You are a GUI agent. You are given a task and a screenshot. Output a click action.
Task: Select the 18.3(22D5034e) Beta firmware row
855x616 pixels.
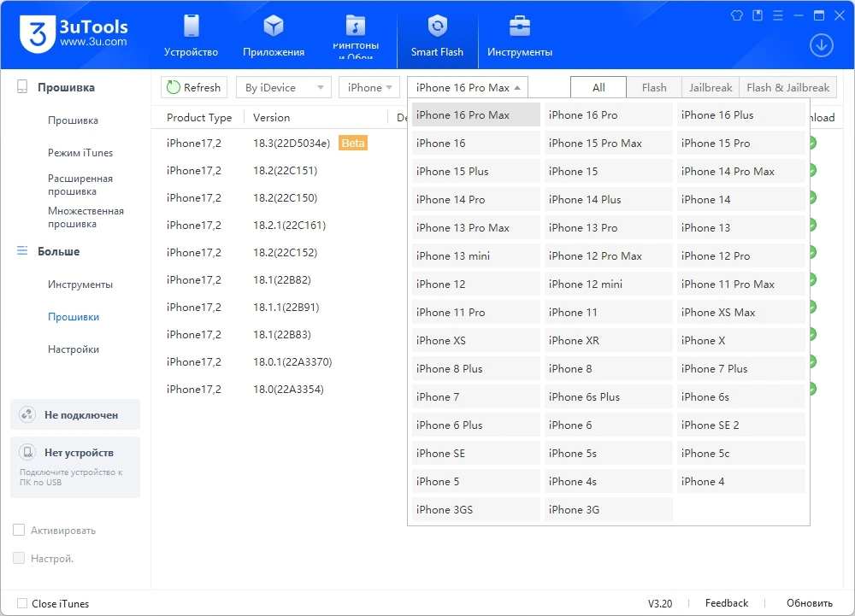click(280, 144)
